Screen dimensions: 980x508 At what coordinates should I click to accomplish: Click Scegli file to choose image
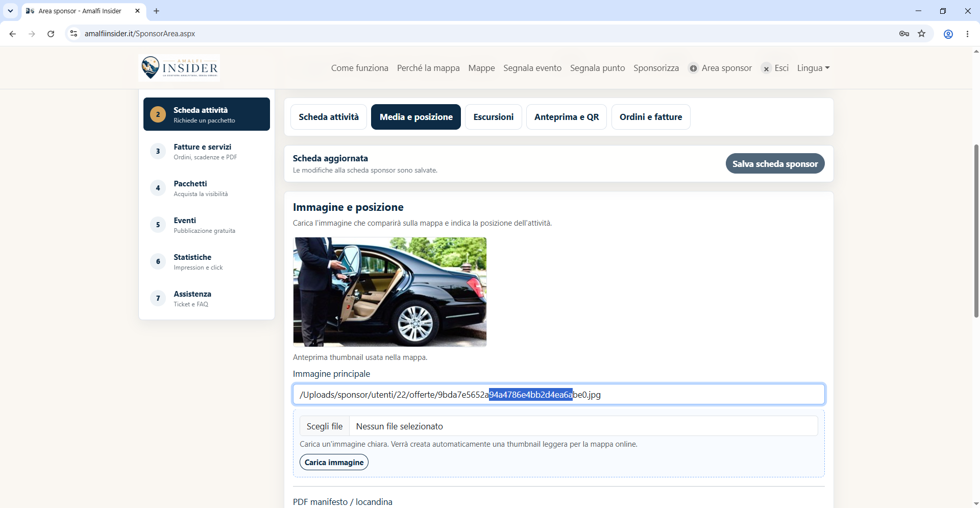325,426
